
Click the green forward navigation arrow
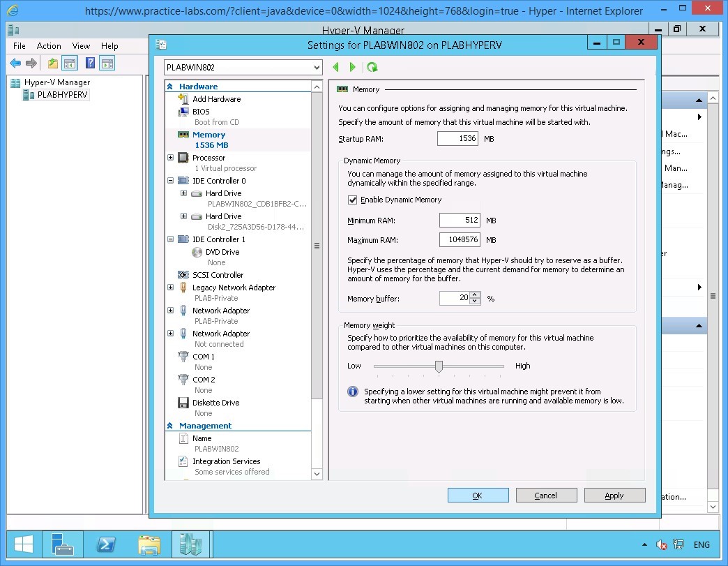(x=353, y=67)
